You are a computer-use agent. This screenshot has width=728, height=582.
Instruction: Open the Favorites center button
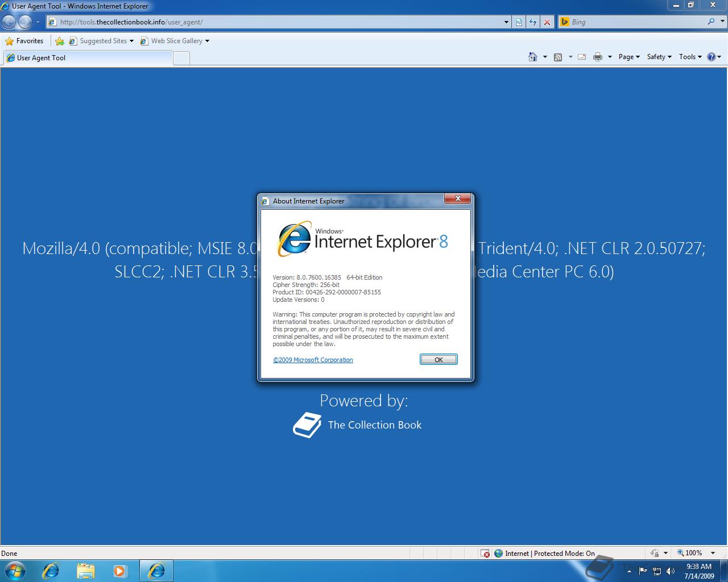[x=24, y=41]
